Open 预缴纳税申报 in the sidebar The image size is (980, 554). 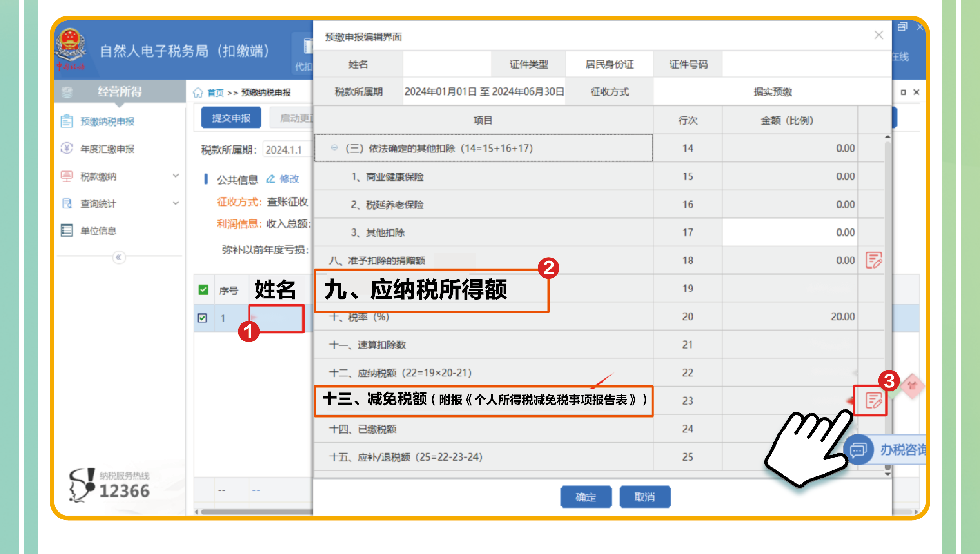pos(107,122)
